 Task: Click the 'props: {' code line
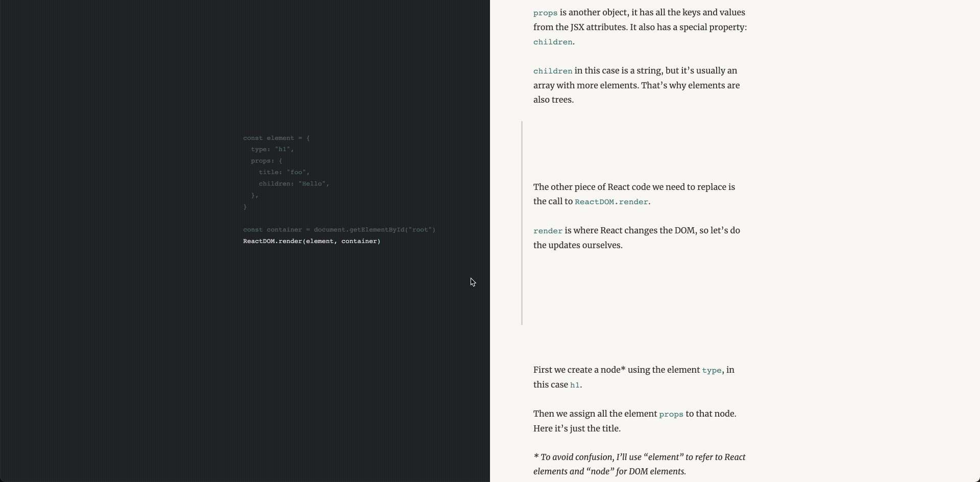pyautogui.click(x=266, y=161)
